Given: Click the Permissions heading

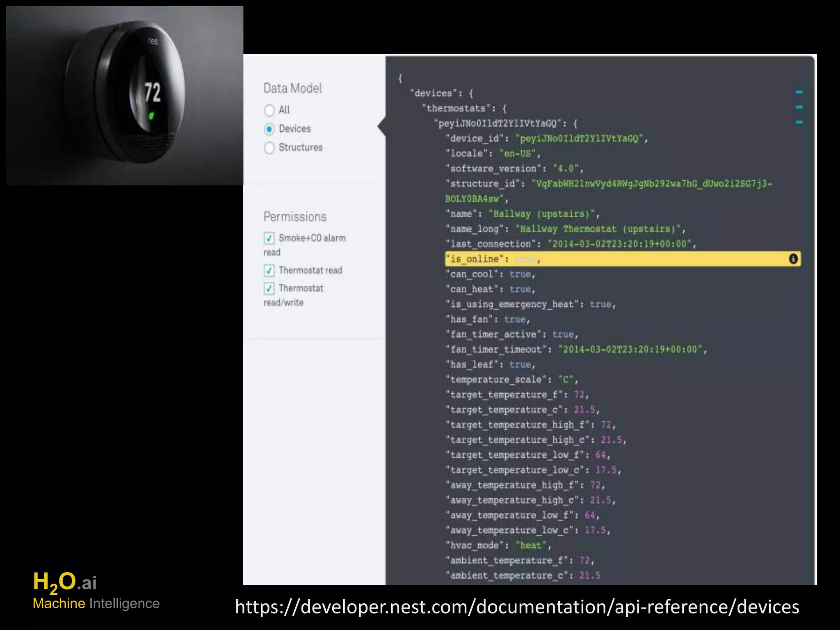Looking at the screenshot, I should [x=295, y=217].
